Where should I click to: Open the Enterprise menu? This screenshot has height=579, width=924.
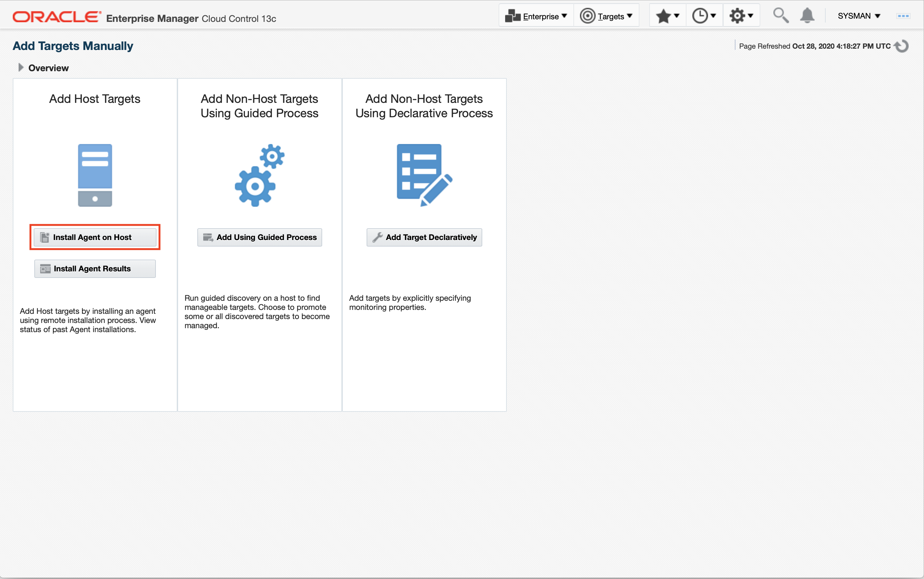click(536, 16)
